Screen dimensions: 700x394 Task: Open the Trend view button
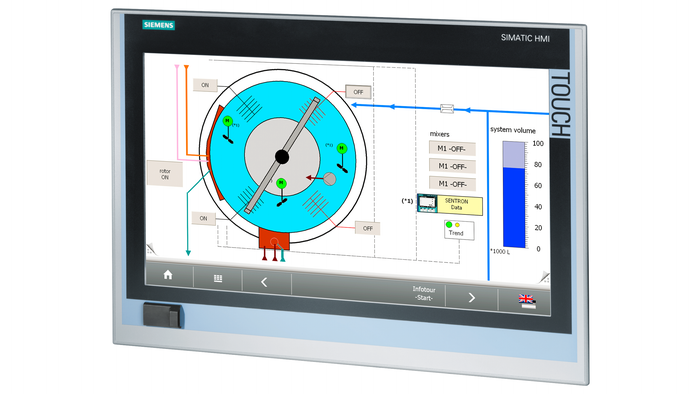click(459, 230)
